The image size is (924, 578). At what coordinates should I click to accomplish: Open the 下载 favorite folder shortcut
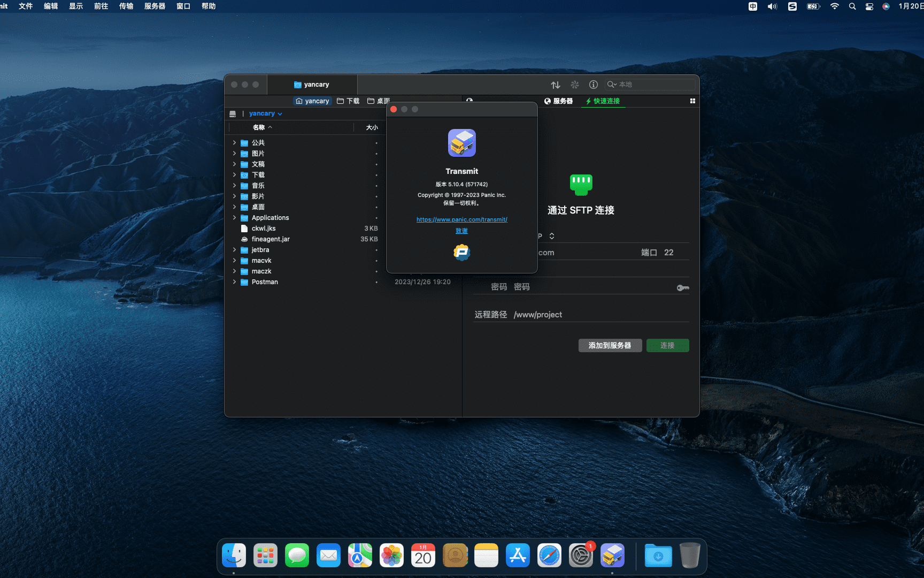point(348,101)
